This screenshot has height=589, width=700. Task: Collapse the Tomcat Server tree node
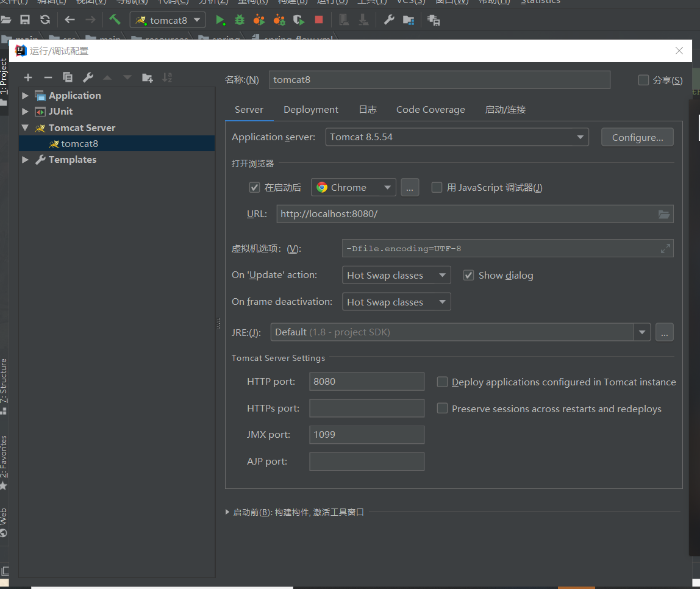pyautogui.click(x=25, y=127)
